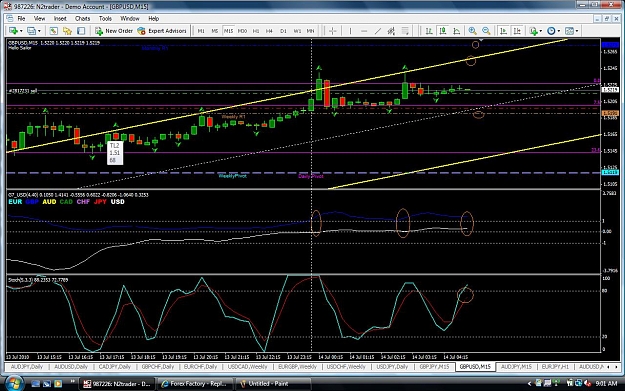625x391 pixels.
Task: Select the equidistant channel tool
Action: coord(391,31)
